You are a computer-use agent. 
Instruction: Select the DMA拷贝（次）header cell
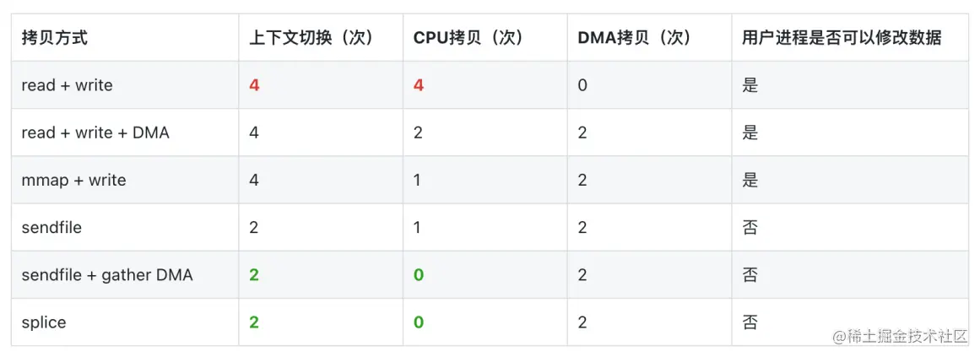635,38
